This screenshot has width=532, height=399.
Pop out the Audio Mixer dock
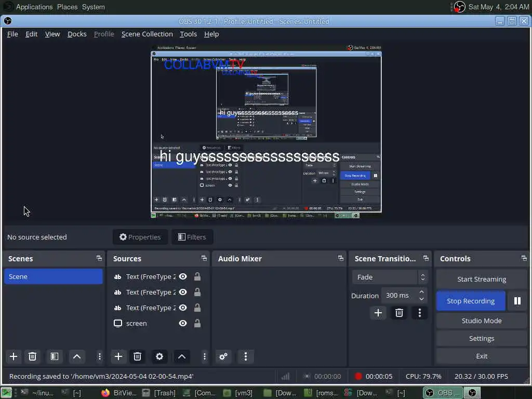(x=341, y=259)
